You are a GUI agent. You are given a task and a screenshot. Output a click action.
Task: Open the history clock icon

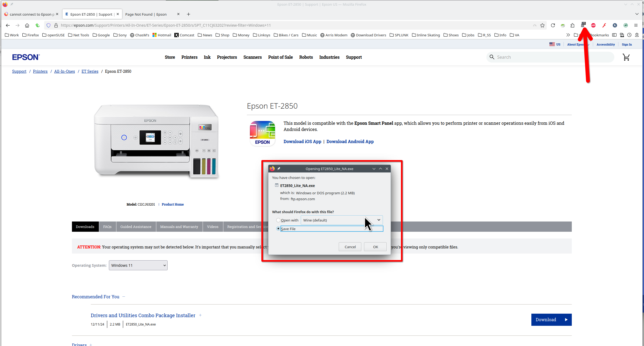click(629, 35)
